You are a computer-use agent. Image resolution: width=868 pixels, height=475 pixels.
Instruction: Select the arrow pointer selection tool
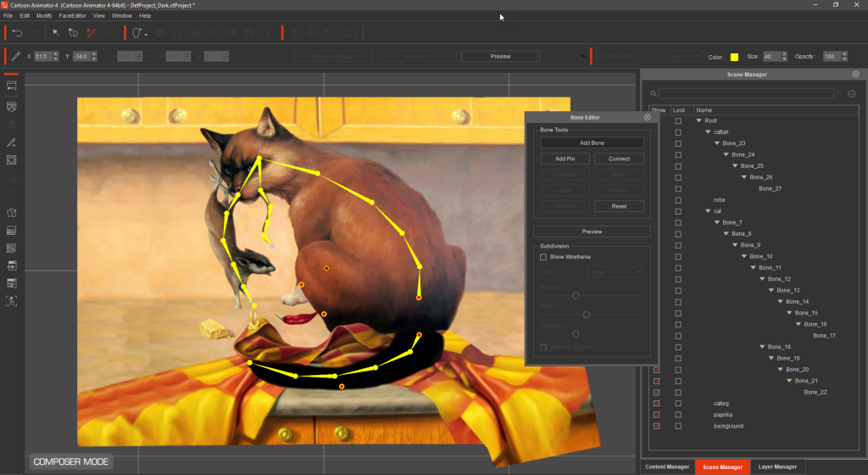[x=56, y=33]
